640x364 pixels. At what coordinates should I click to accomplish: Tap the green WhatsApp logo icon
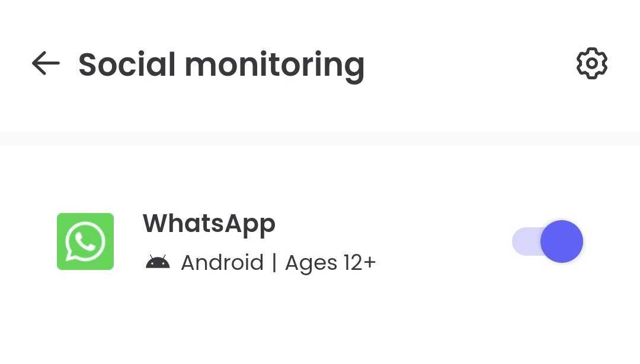[x=85, y=241]
